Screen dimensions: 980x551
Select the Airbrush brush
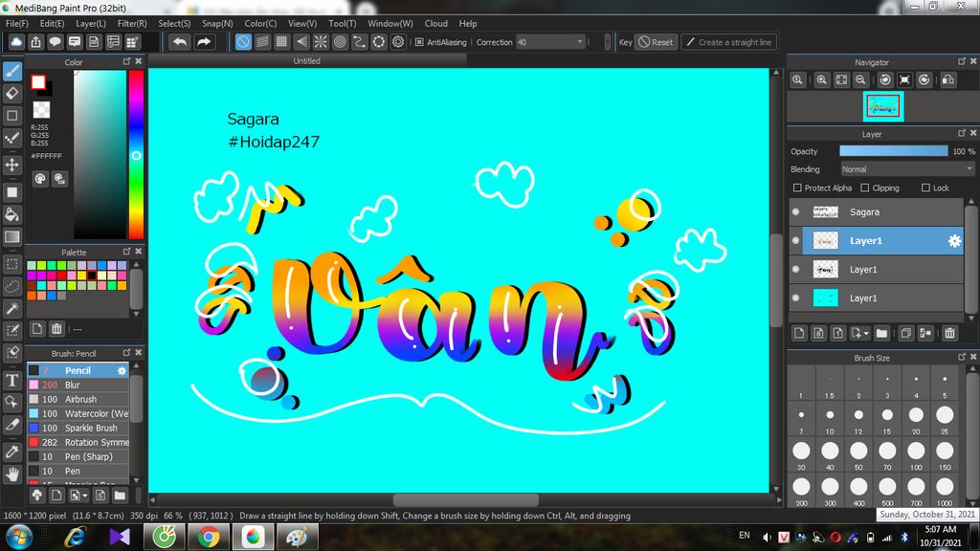[x=78, y=399]
